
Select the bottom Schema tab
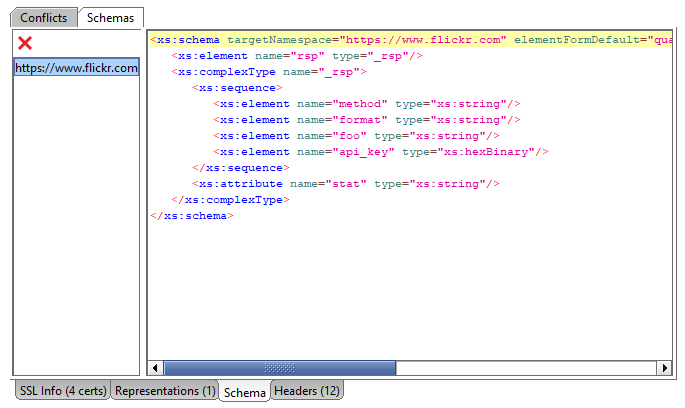pyautogui.click(x=244, y=392)
